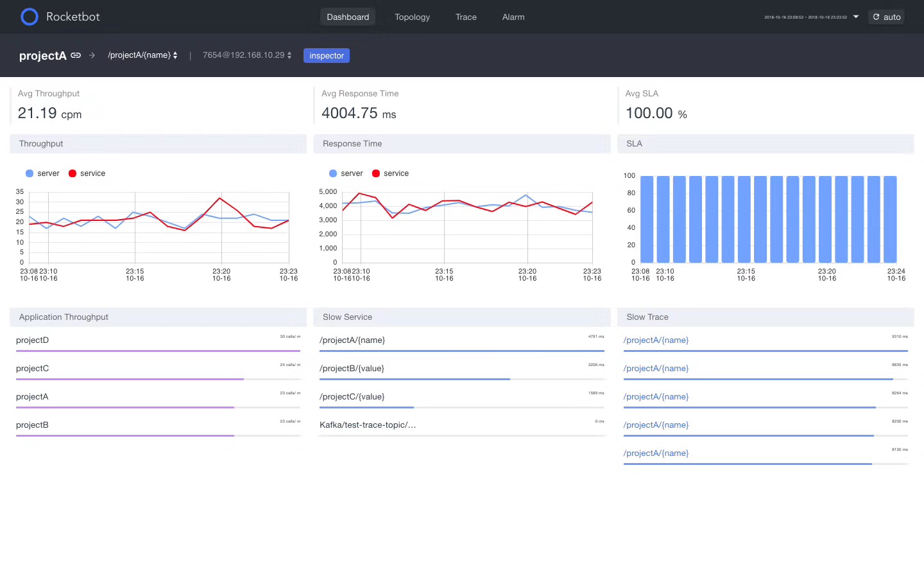Toggle server series label in Response Time legend

[352, 173]
